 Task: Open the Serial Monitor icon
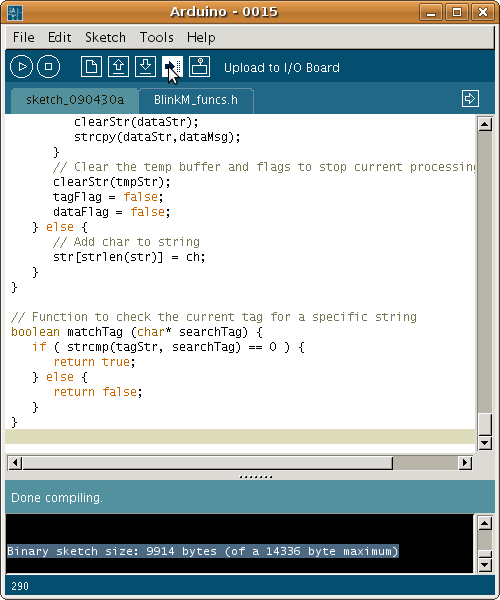[x=199, y=67]
